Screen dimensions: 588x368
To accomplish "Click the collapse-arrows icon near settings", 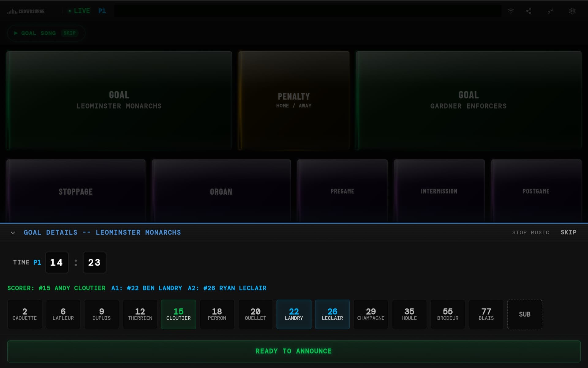I will [550, 11].
